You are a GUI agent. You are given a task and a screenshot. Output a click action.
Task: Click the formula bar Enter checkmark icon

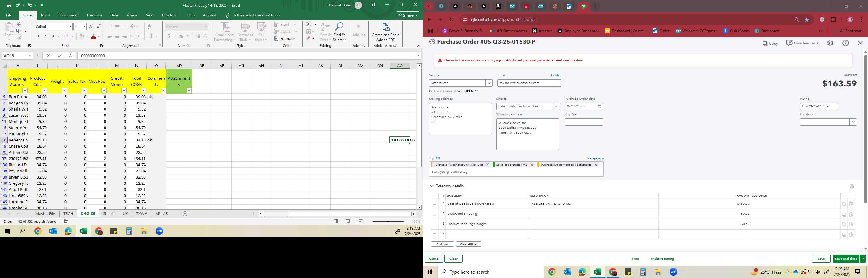[x=59, y=56]
